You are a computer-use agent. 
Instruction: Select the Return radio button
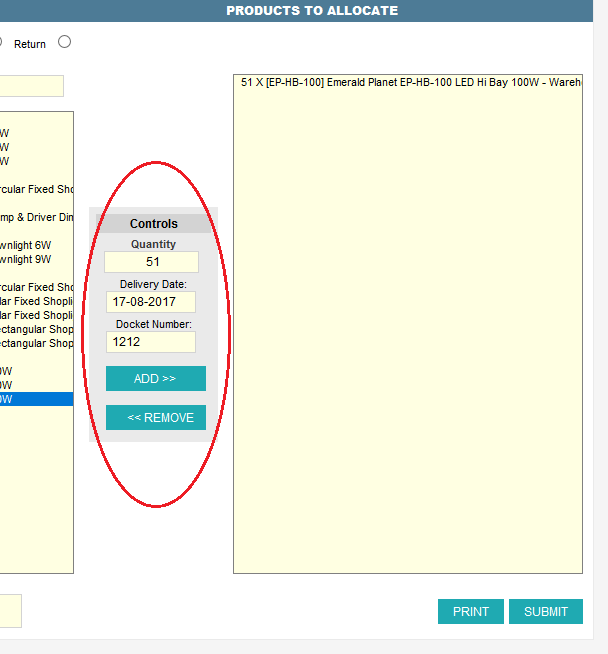coord(65,42)
